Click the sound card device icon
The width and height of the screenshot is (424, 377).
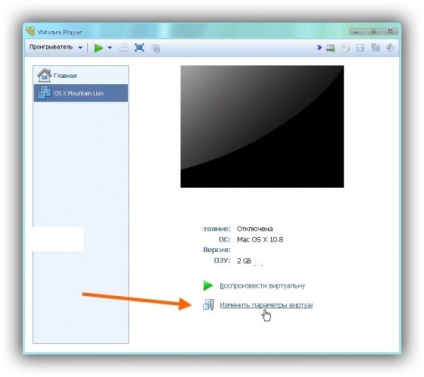[390, 48]
